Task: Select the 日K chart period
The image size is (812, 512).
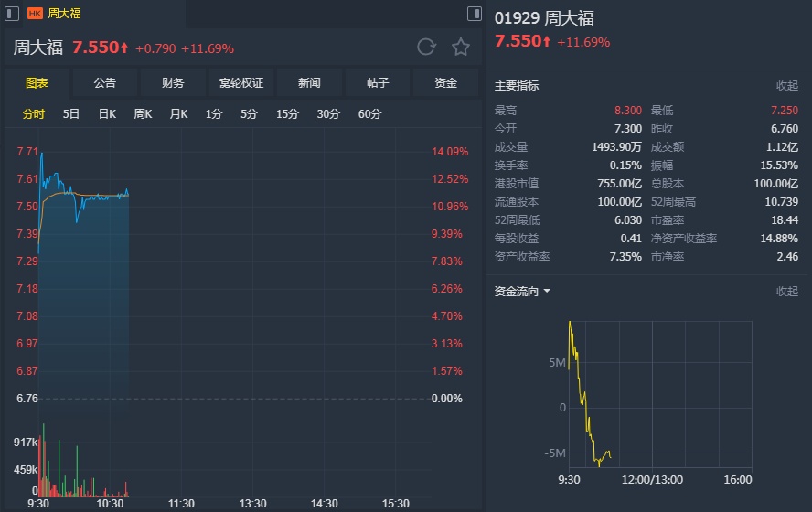Action: click(107, 114)
